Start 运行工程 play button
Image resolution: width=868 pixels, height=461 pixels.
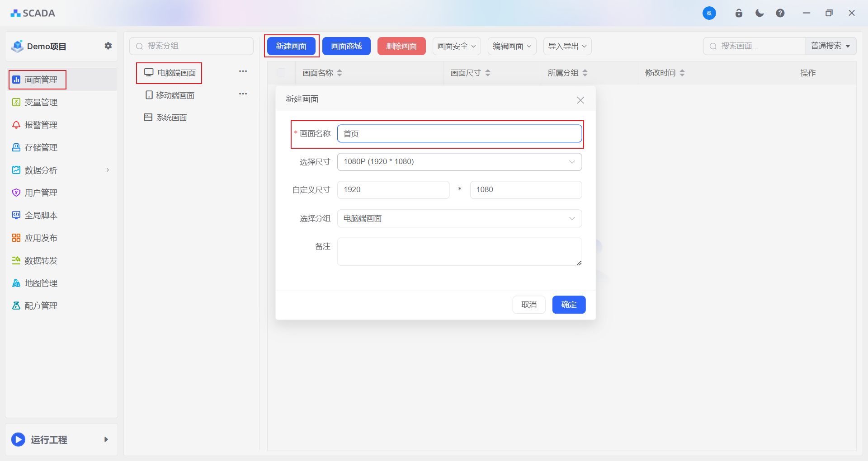click(19, 439)
